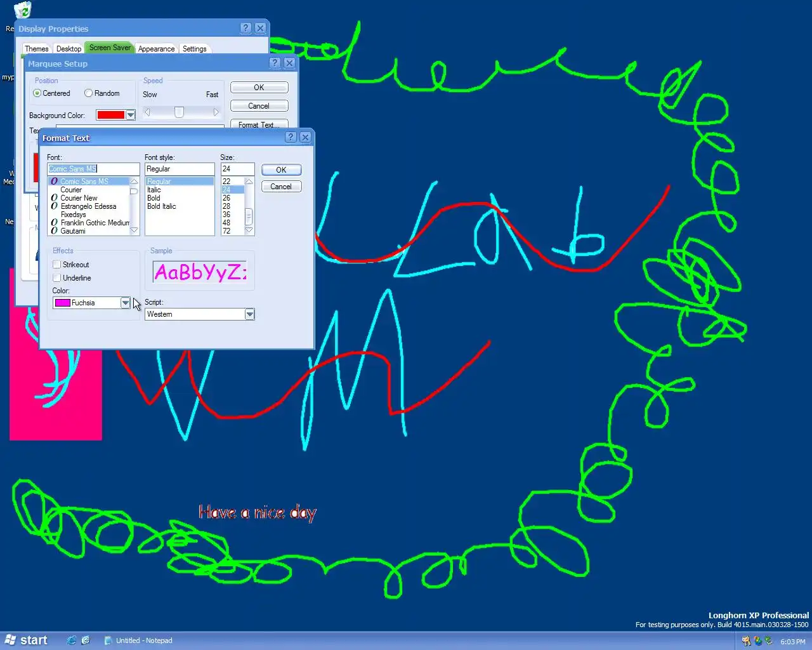
Task: Open the text Color dropdown showing Fuchsia
Action: (125, 303)
